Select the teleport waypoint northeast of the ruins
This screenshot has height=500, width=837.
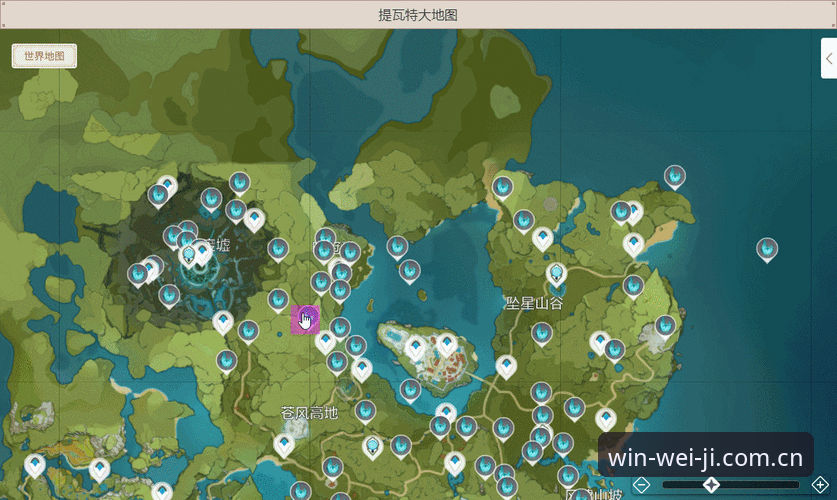coord(254,220)
